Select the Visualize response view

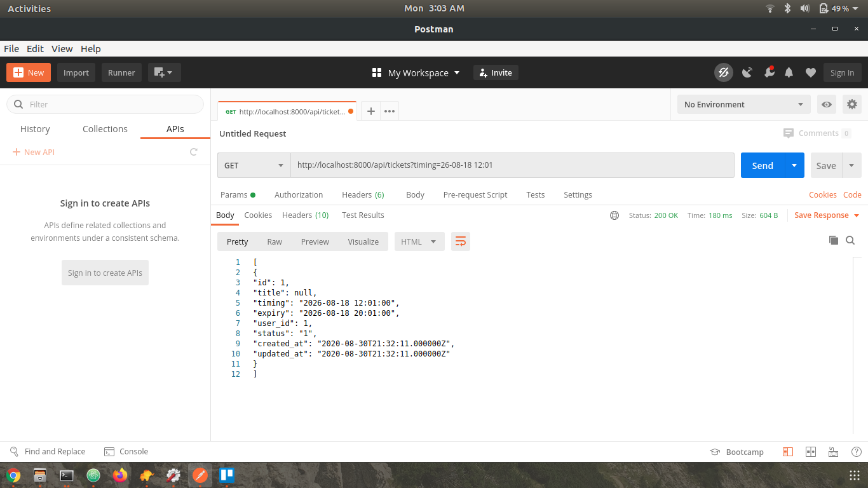pyautogui.click(x=363, y=241)
